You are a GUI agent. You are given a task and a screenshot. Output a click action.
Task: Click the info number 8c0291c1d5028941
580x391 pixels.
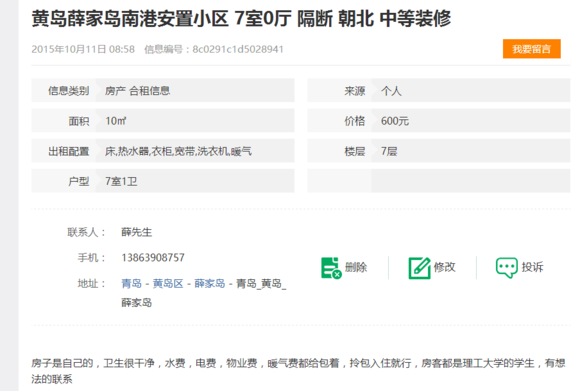coord(238,49)
